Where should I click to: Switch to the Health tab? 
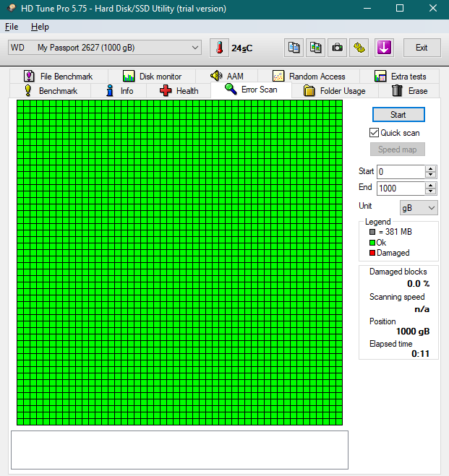(x=179, y=91)
